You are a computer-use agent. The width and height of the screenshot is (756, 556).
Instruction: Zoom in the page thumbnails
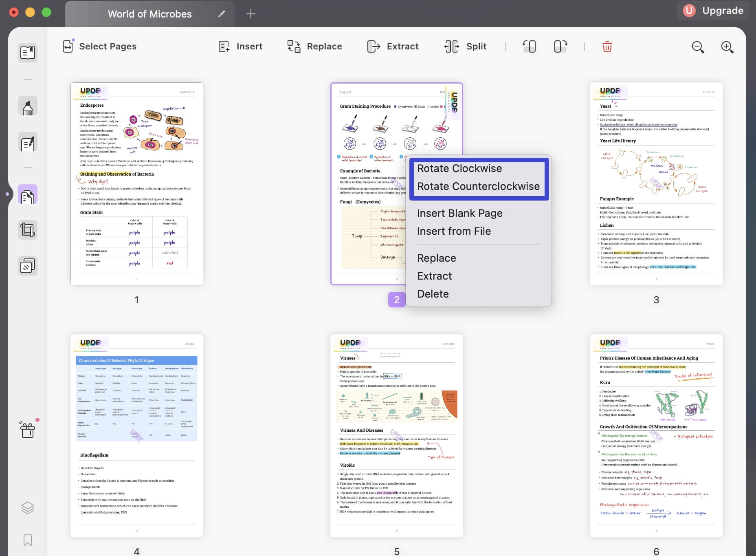point(727,47)
